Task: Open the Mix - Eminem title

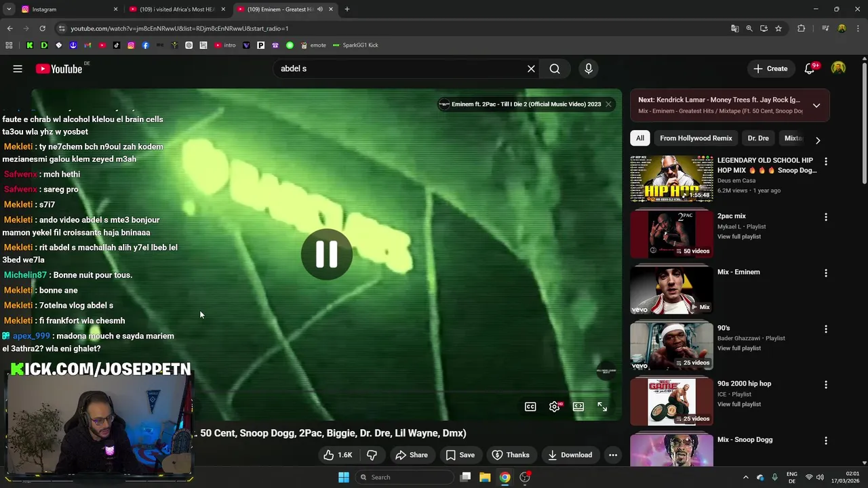Action: pyautogui.click(x=738, y=272)
